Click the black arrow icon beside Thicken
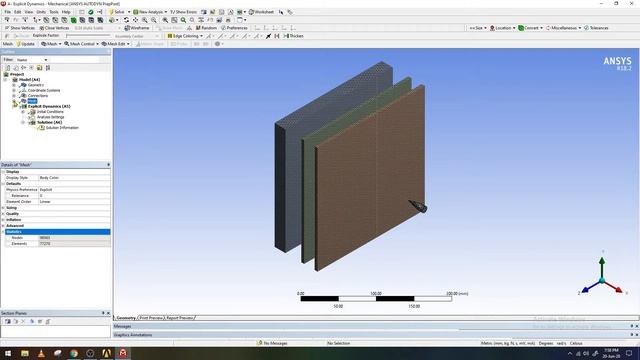This screenshot has width=640, height=360. click(x=268, y=36)
